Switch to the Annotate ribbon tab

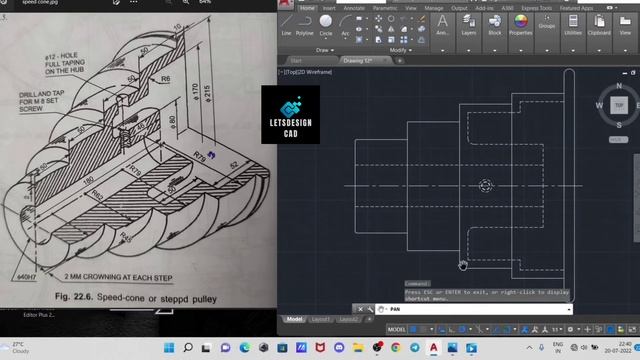[354, 8]
